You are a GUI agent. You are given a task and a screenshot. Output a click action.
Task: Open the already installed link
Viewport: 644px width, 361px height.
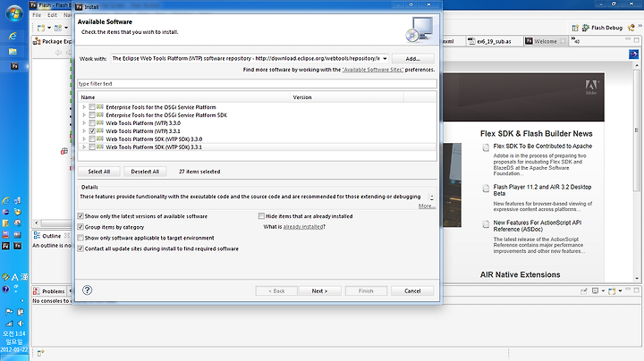[x=302, y=227]
